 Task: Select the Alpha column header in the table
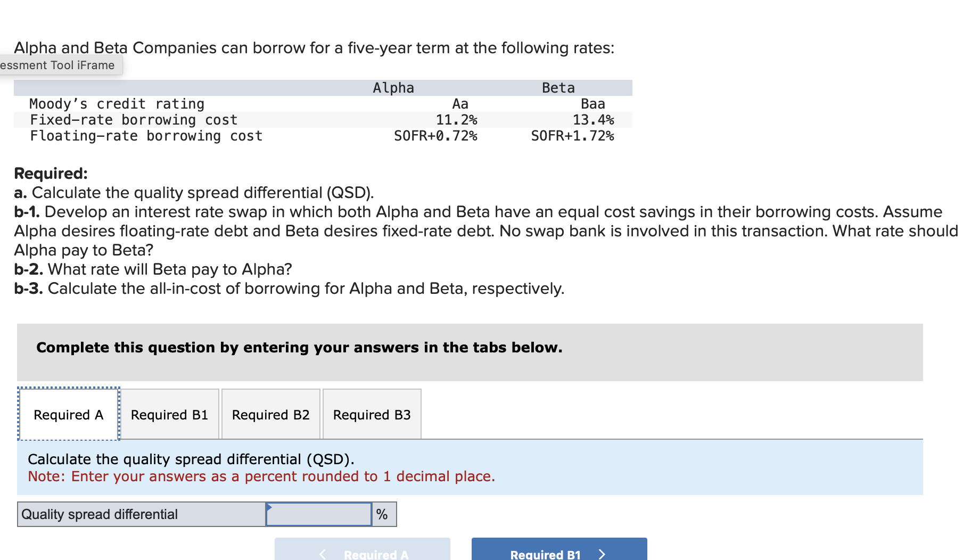[393, 87]
